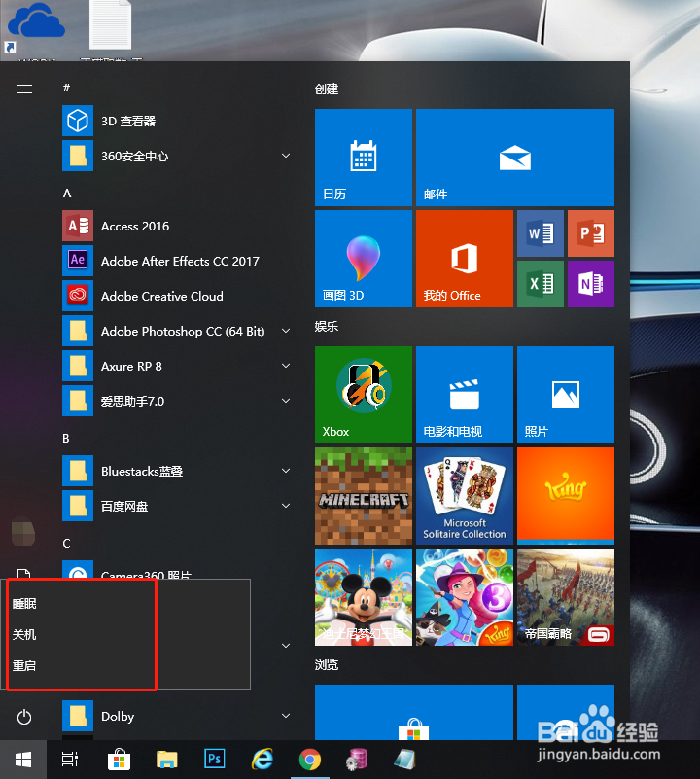Click the 娱乐 tile group title

coord(327,327)
